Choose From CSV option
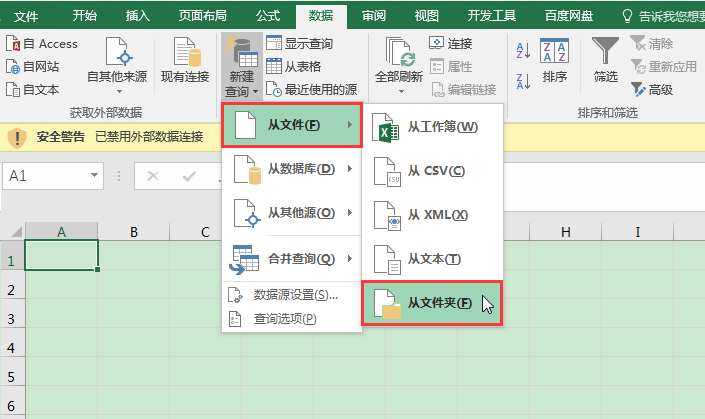Viewport: 705px width, 419px height. 432,171
